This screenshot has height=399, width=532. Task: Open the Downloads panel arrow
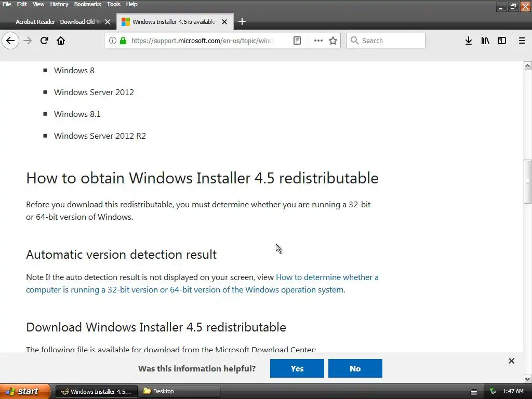[469, 41]
